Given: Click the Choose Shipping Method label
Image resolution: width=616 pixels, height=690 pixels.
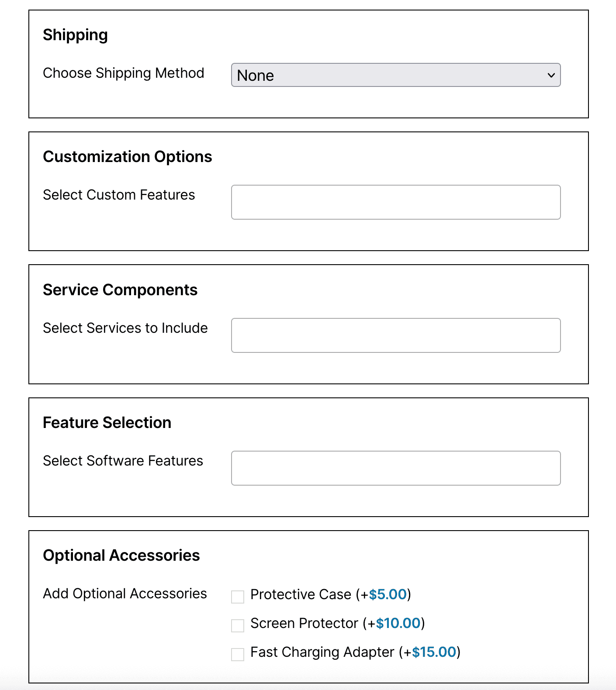Looking at the screenshot, I should [124, 73].
